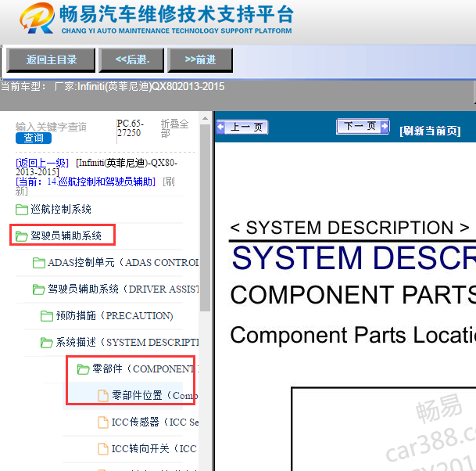Collapse 驾驶员辅助系统 tree node
Viewport: 476px width, 471px height.
(66, 235)
